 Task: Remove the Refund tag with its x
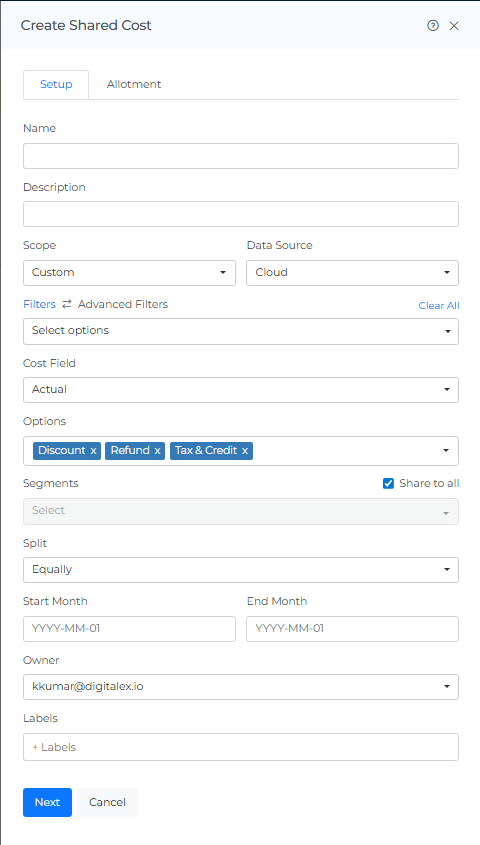[x=157, y=451]
